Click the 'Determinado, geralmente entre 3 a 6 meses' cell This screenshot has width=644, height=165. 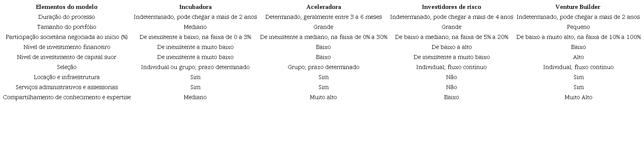tap(323, 17)
